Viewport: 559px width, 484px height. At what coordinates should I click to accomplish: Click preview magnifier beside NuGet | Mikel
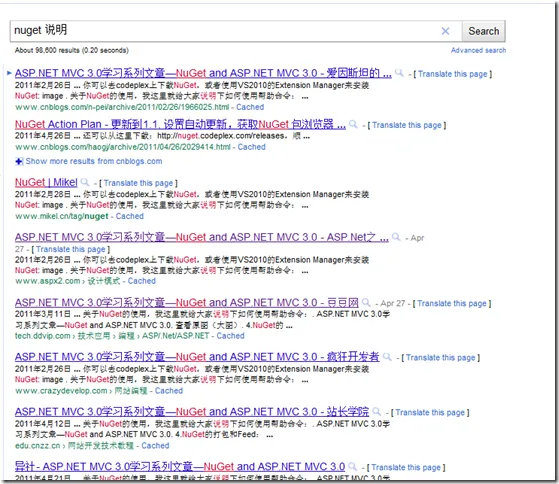pos(85,182)
